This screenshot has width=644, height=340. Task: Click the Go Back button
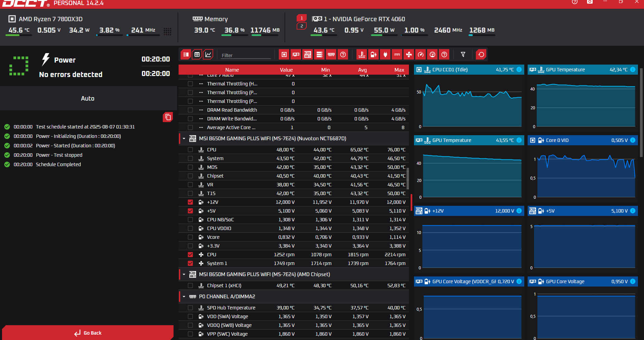tap(88, 333)
